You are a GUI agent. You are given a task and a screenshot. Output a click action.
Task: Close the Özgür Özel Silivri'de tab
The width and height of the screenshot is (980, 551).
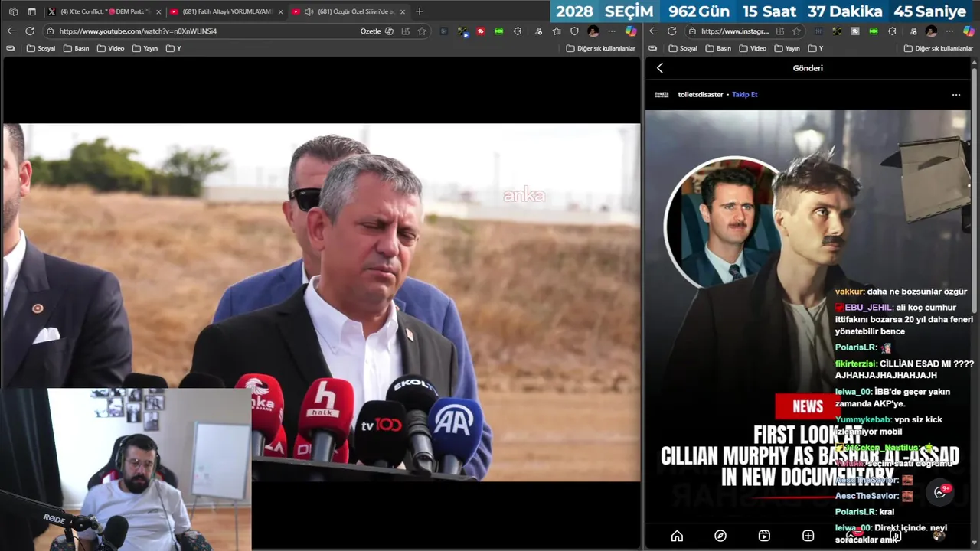(403, 11)
